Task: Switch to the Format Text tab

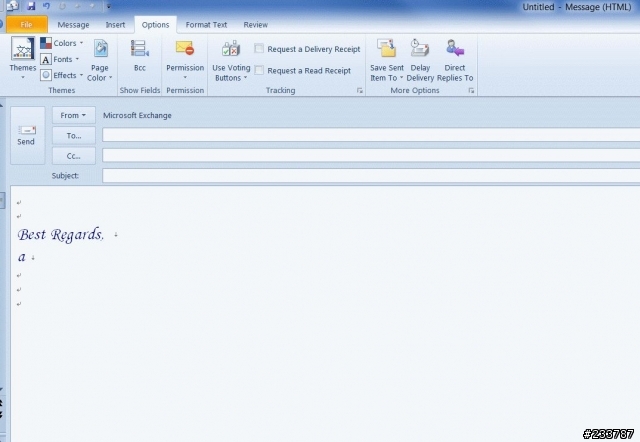Action: pos(206,24)
